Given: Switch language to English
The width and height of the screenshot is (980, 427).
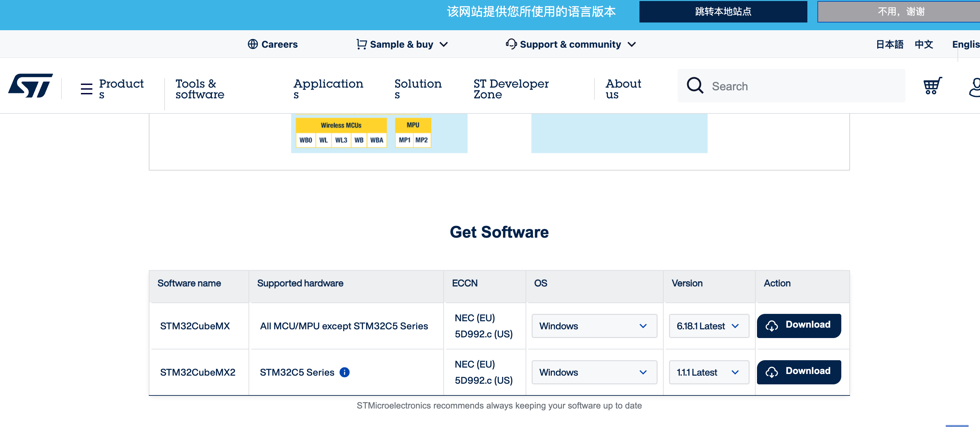Looking at the screenshot, I should point(966,44).
